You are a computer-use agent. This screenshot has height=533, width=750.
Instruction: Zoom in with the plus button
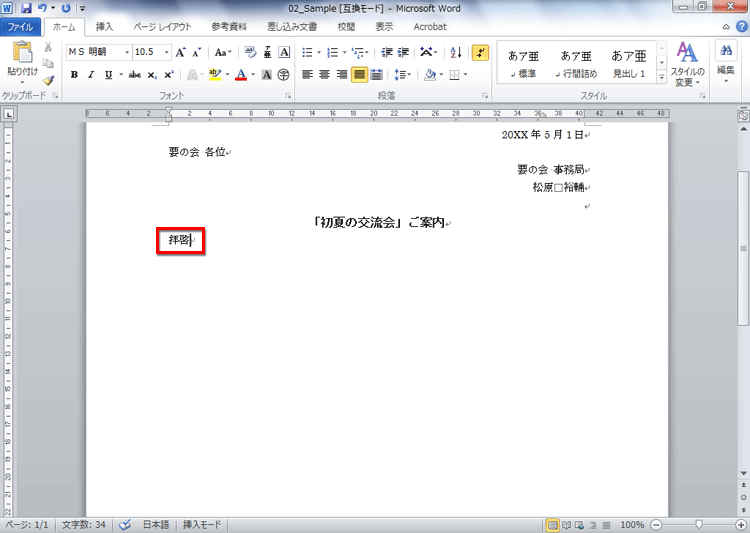(741, 525)
